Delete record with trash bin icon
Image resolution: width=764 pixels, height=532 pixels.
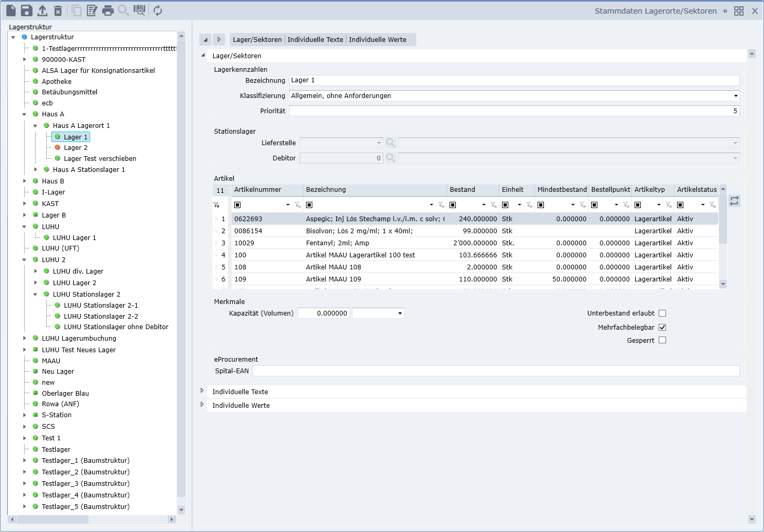(58, 10)
